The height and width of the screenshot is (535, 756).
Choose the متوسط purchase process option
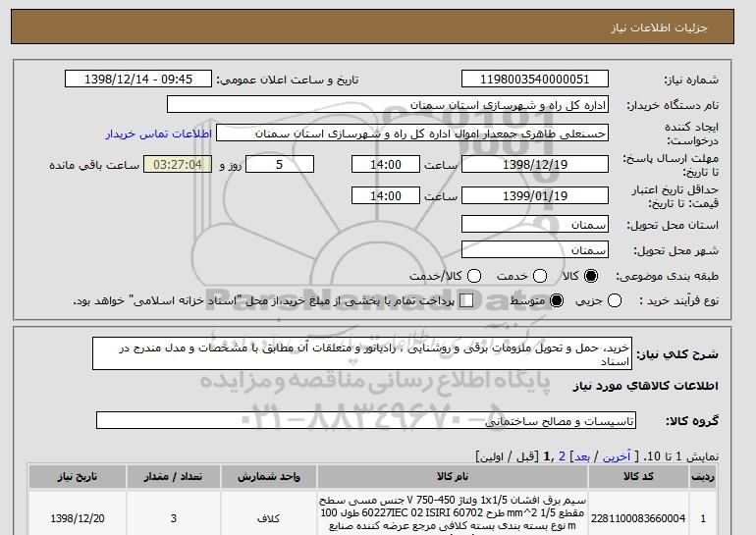tap(557, 300)
